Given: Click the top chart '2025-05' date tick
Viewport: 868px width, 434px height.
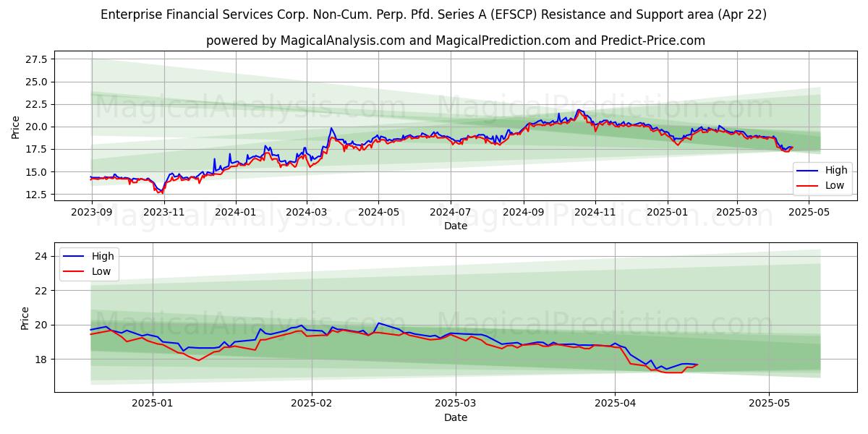Looking at the screenshot, I should (809, 213).
